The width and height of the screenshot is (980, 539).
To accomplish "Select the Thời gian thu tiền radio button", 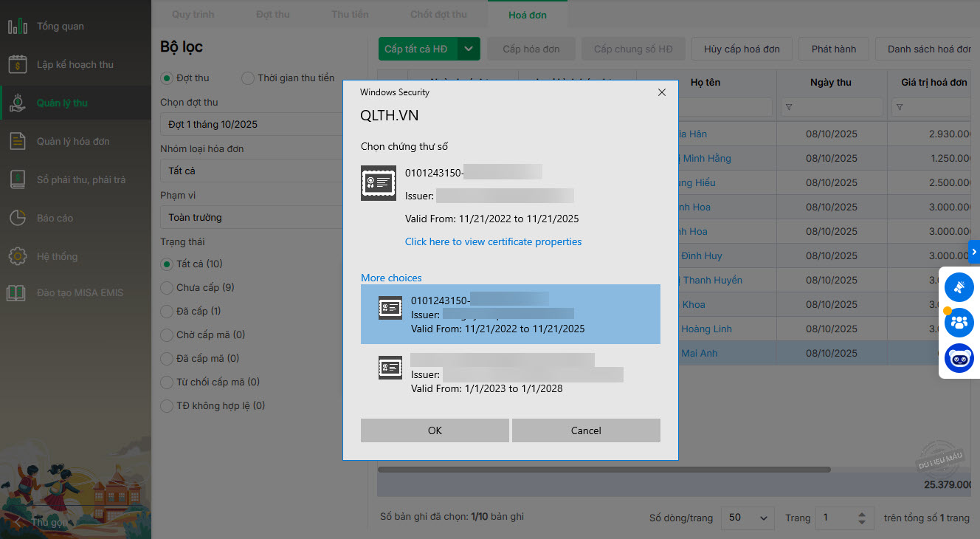I will 248,78.
